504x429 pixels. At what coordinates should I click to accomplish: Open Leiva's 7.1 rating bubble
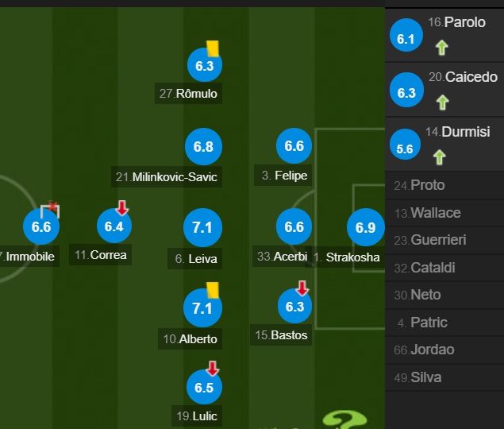pyautogui.click(x=202, y=227)
